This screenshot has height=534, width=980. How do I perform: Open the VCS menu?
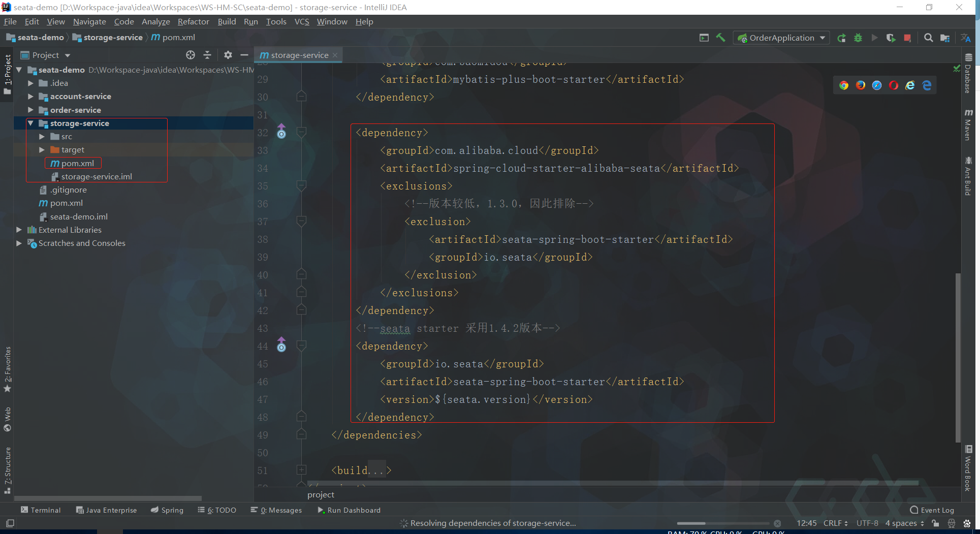click(x=302, y=21)
